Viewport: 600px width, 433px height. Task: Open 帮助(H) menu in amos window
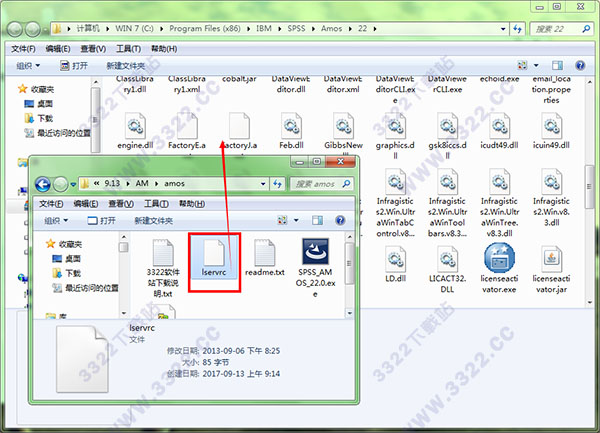coord(192,204)
